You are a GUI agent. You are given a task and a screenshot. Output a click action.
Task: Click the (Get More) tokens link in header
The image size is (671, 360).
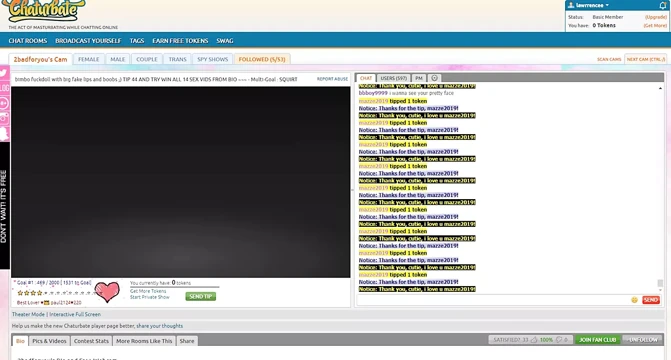click(655, 26)
